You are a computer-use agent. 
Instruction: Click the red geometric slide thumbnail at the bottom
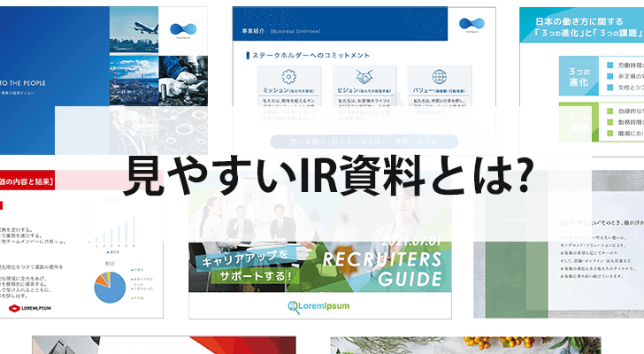pos(164,345)
